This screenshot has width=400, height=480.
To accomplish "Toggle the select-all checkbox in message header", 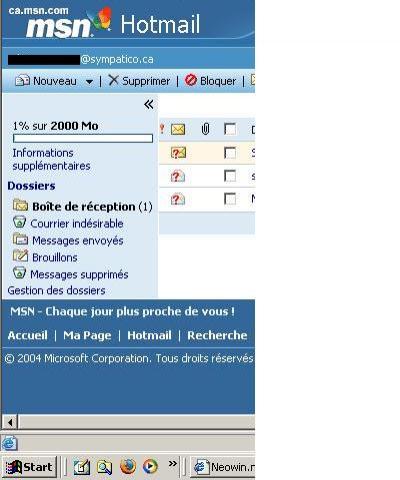I will point(230,129).
